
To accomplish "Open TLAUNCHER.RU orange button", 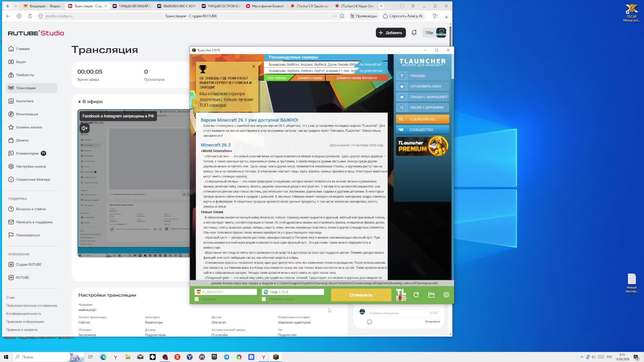I will 422,119.
